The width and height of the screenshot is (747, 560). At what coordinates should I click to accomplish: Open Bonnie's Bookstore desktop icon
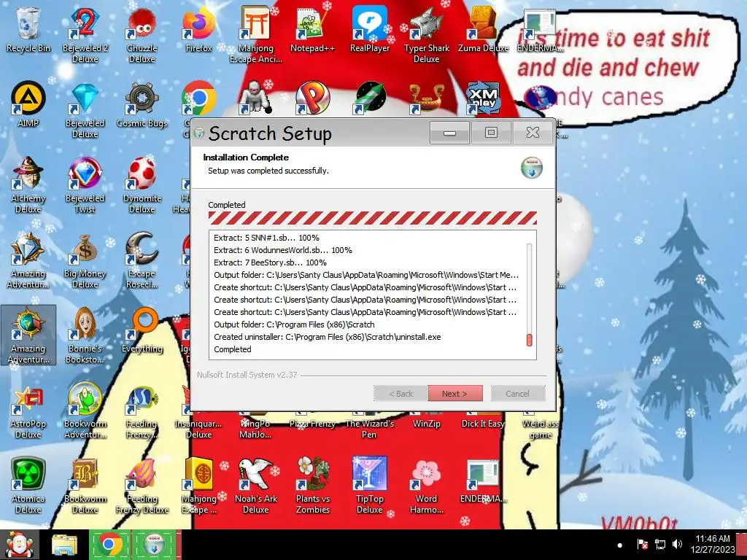[x=85, y=335]
